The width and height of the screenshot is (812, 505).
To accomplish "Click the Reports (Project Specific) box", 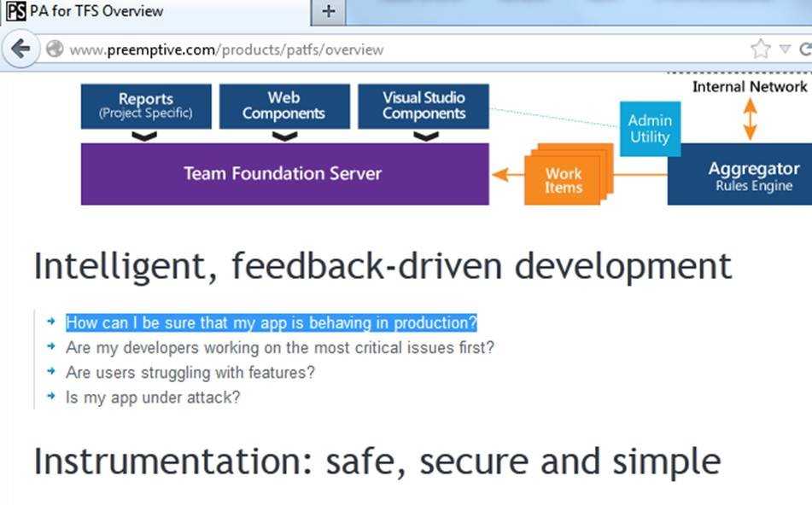I will (146, 106).
